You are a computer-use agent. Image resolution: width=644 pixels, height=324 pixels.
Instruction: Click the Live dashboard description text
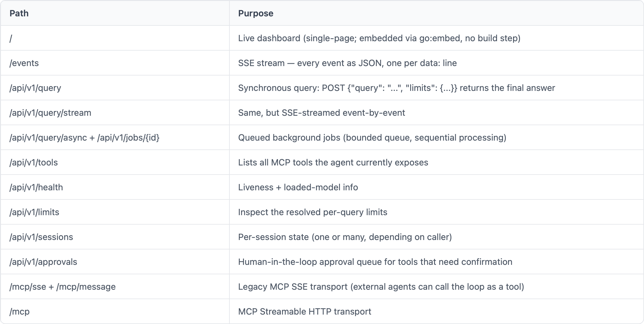coord(379,38)
